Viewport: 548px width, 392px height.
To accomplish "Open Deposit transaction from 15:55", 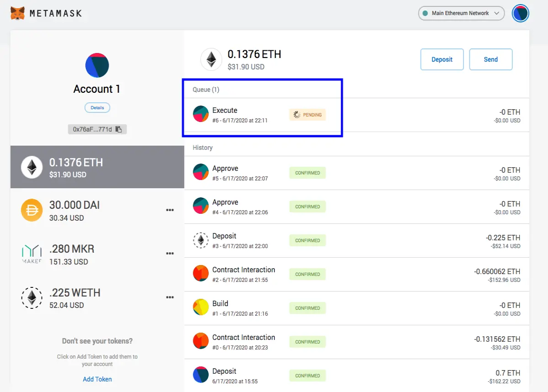I will [357, 376].
